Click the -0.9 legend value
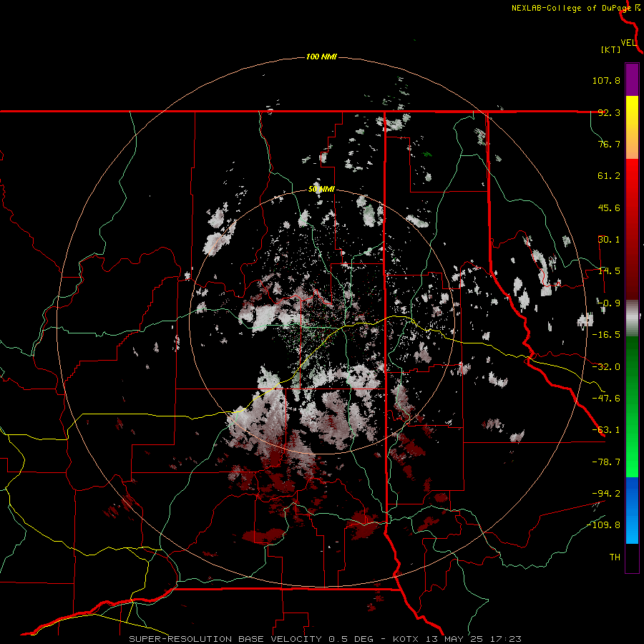The image size is (644, 644). click(609, 303)
